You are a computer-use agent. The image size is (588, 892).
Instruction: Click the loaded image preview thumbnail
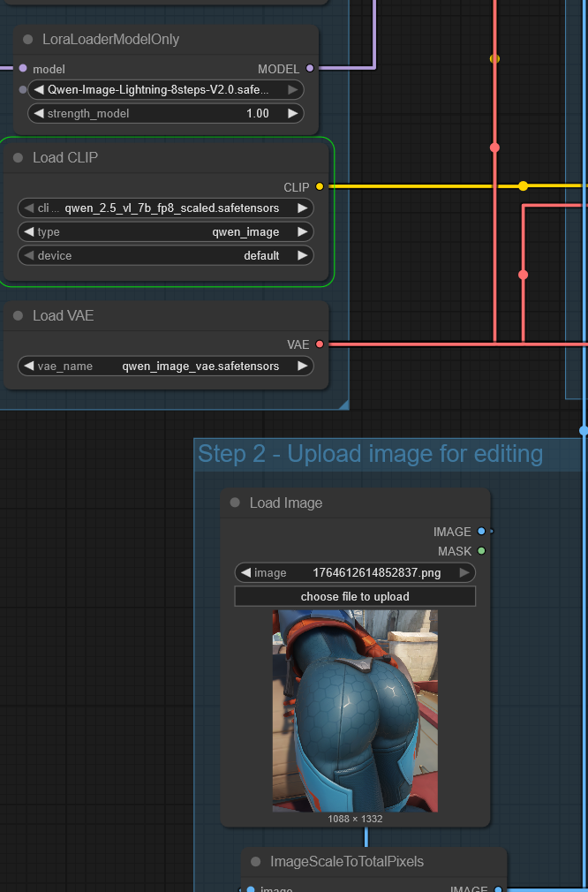(x=355, y=711)
